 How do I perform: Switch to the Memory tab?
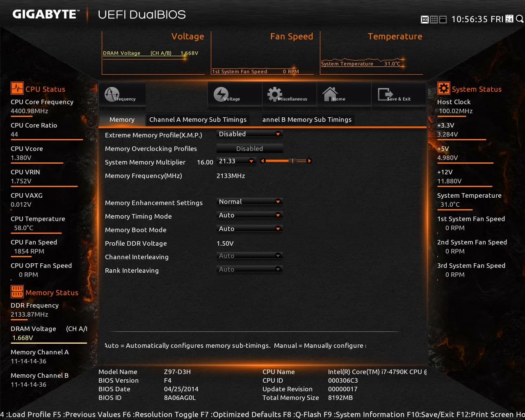coord(122,120)
